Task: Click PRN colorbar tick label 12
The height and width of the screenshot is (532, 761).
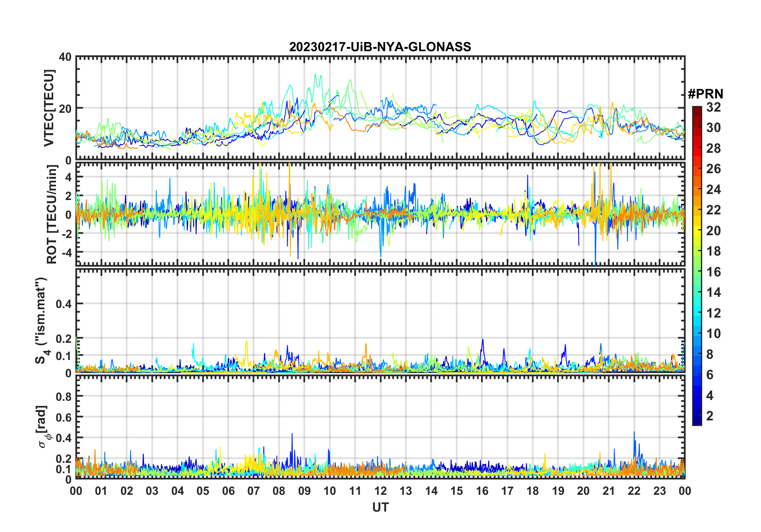Action: point(714,313)
